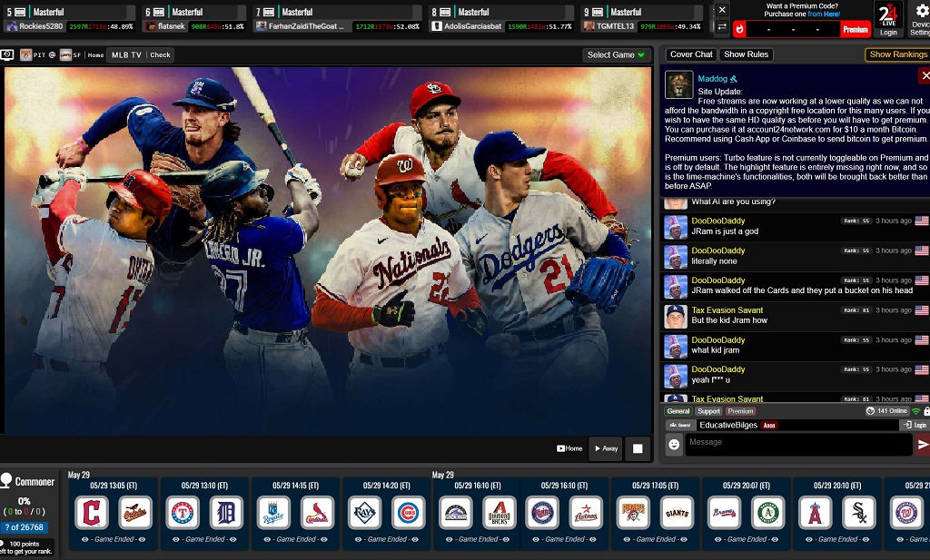Stop the video stream
This screenshot has width=930, height=560.
638,448
